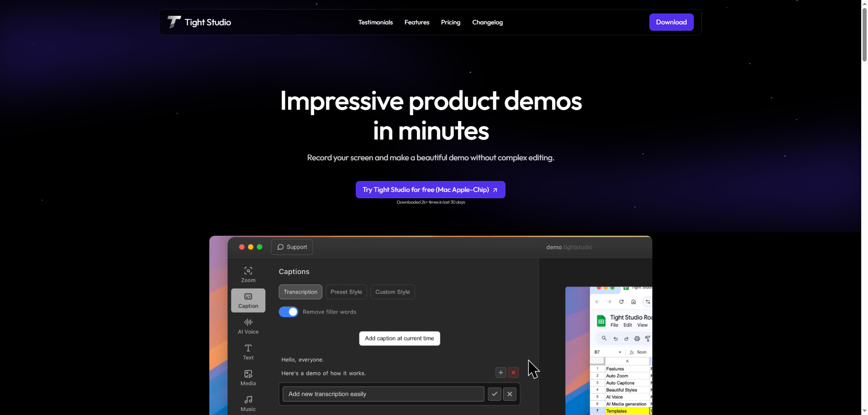Select the Zoom tool in sidebar
Screen dimensions: 868x415
pos(248,274)
